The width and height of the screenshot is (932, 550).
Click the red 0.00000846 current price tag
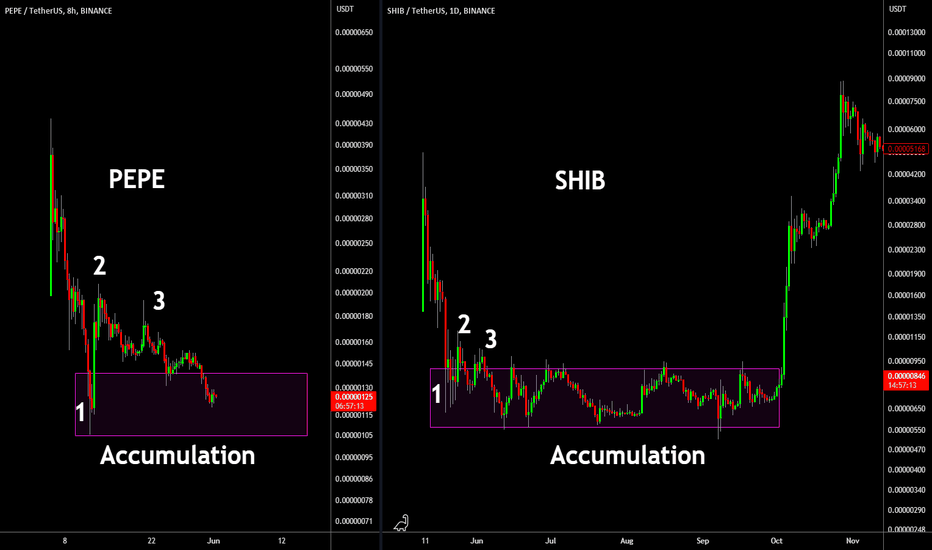[x=906, y=381]
